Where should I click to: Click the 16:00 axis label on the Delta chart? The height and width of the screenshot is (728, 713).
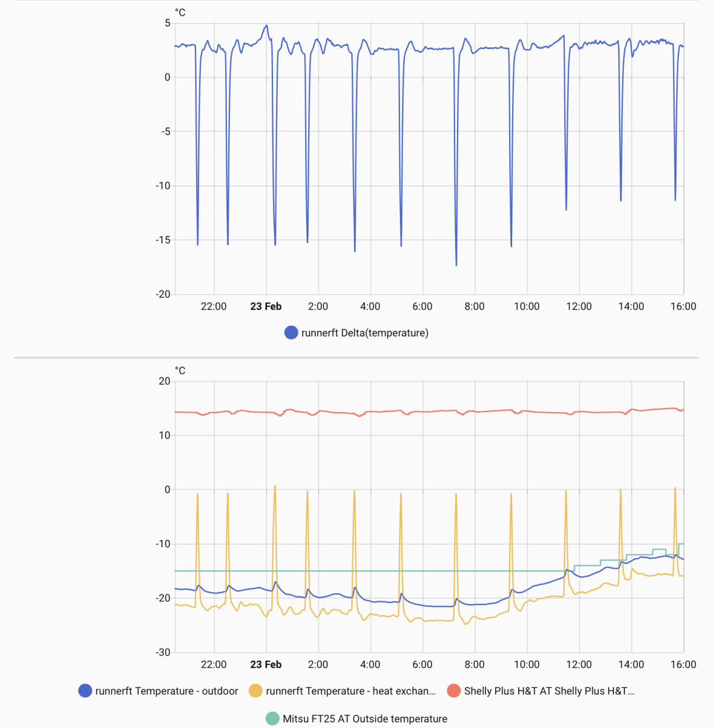tap(683, 306)
